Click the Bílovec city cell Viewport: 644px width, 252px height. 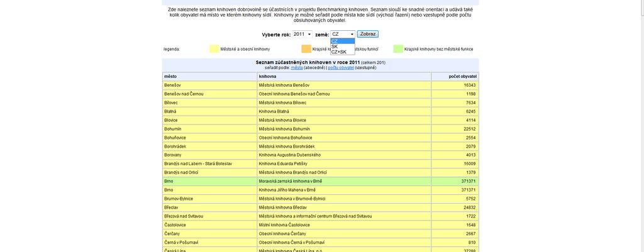(209, 102)
